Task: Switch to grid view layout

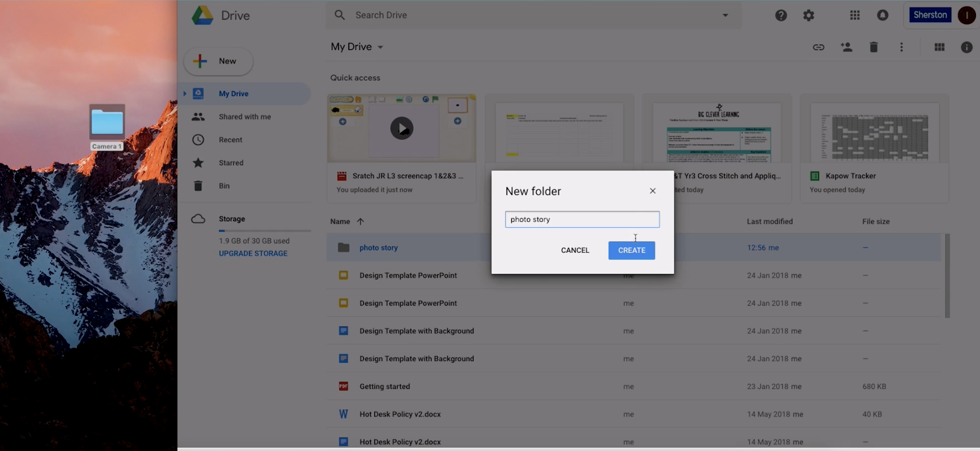Action: pyautogui.click(x=940, y=48)
